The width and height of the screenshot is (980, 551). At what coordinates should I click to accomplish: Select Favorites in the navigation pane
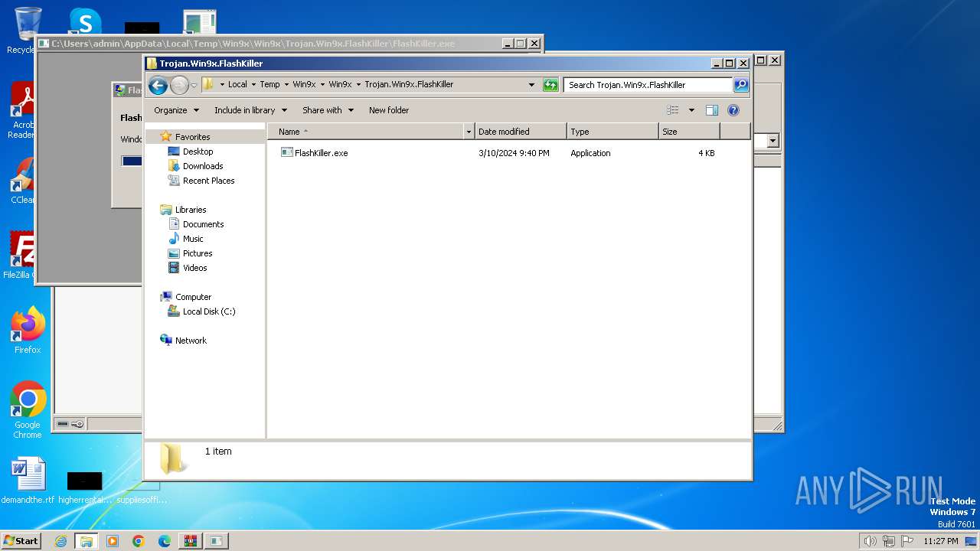point(192,137)
